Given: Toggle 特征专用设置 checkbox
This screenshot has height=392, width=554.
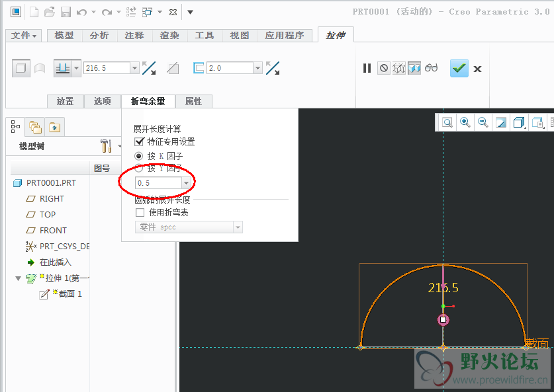Looking at the screenshot, I should point(139,141).
